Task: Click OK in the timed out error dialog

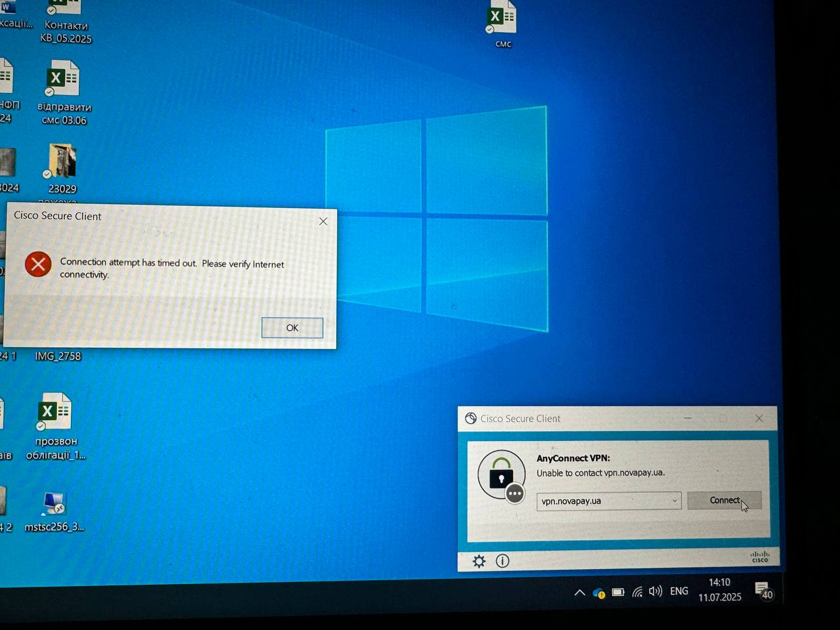Action: tap(292, 327)
